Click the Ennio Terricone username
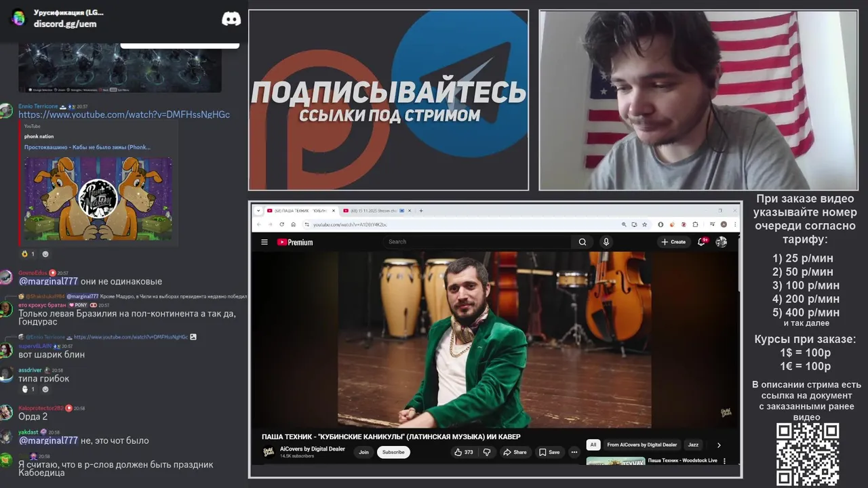The width and height of the screenshot is (868, 488). click(38, 106)
